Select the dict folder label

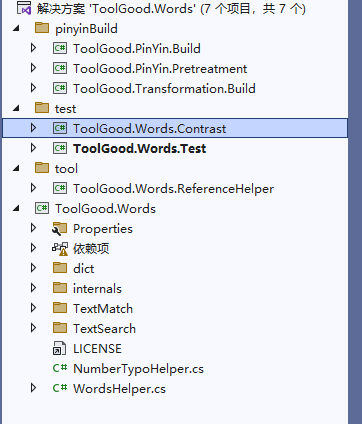pyautogui.click(x=84, y=269)
